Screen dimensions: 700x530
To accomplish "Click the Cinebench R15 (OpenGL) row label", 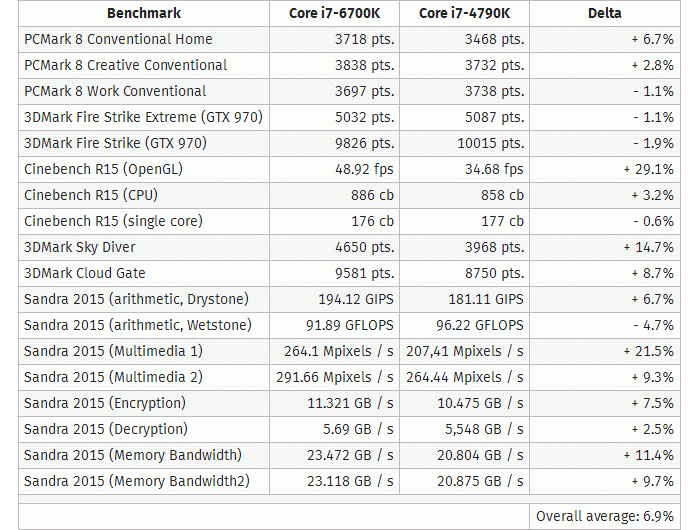I will pyautogui.click(x=104, y=169).
